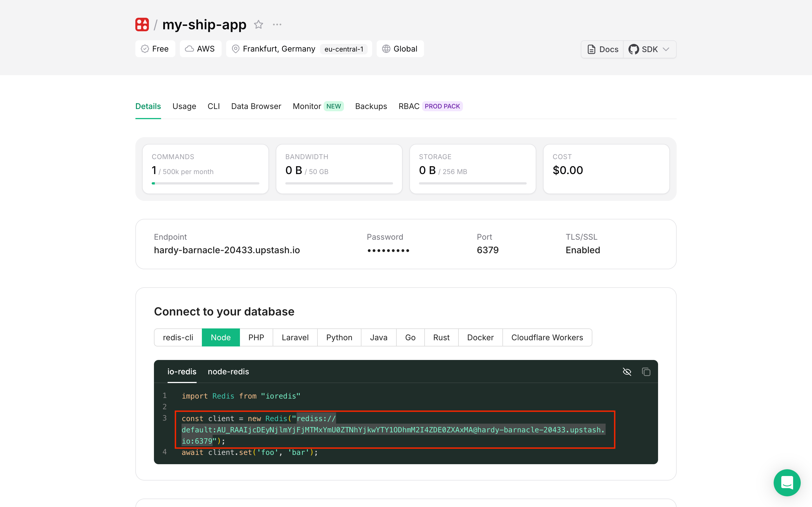This screenshot has height=507, width=812.
Task: Reveal the masked password
Action: point(388,250)
